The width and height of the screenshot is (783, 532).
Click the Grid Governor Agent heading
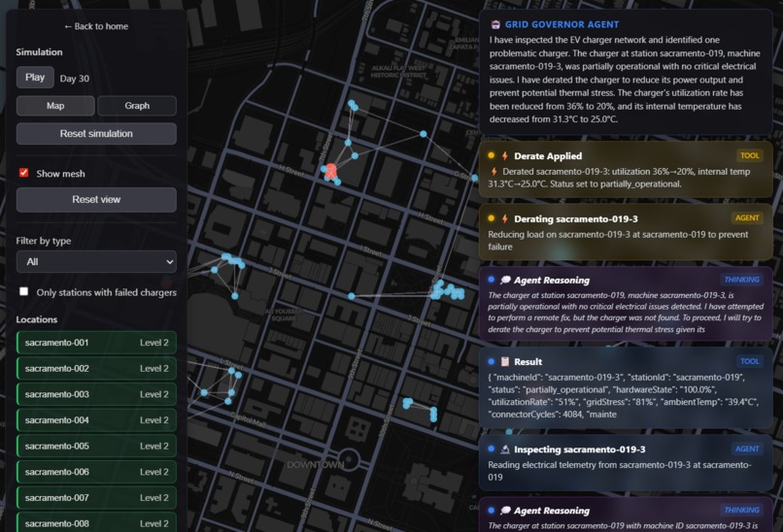[x=562, y=24]
